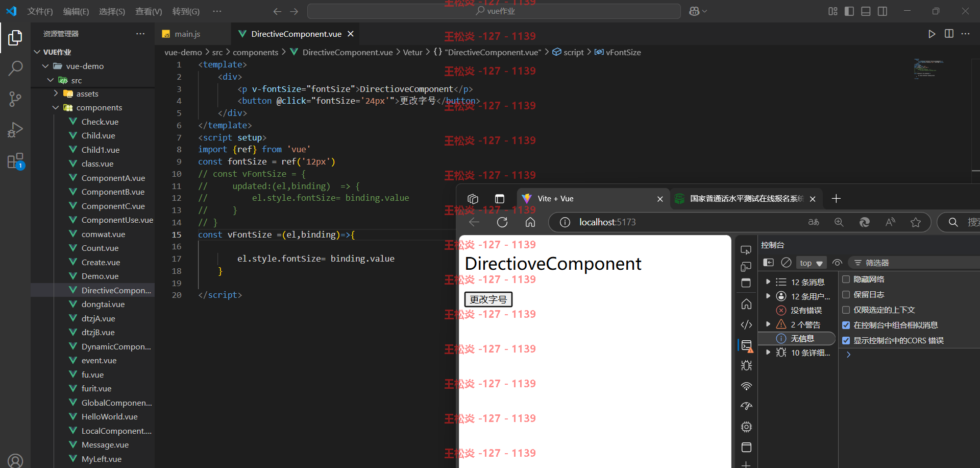This screenshot has height=468, width=980.
Task: Select 无信息 filter in console sidebar
Action: [x=797, y=339]
